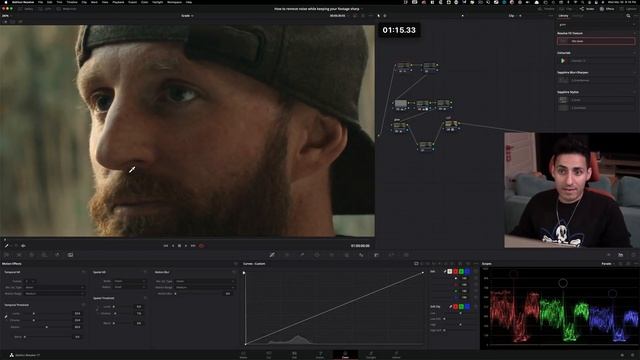Click the play reverse button

click(173, 246)
